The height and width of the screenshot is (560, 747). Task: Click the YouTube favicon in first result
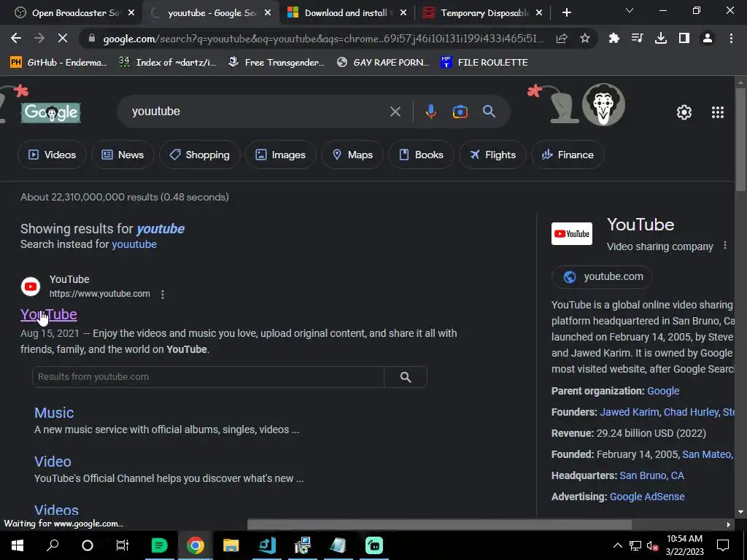click(31, 286)
